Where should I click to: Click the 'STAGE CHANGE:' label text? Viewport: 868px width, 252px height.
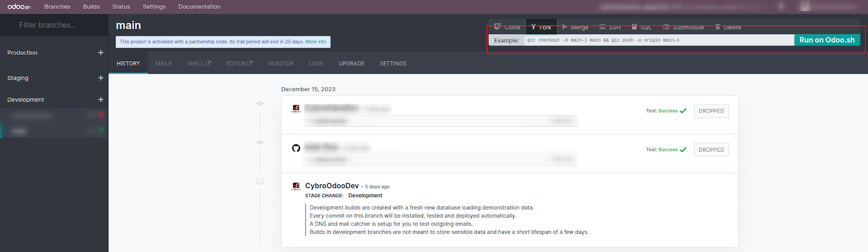[324, 196]
